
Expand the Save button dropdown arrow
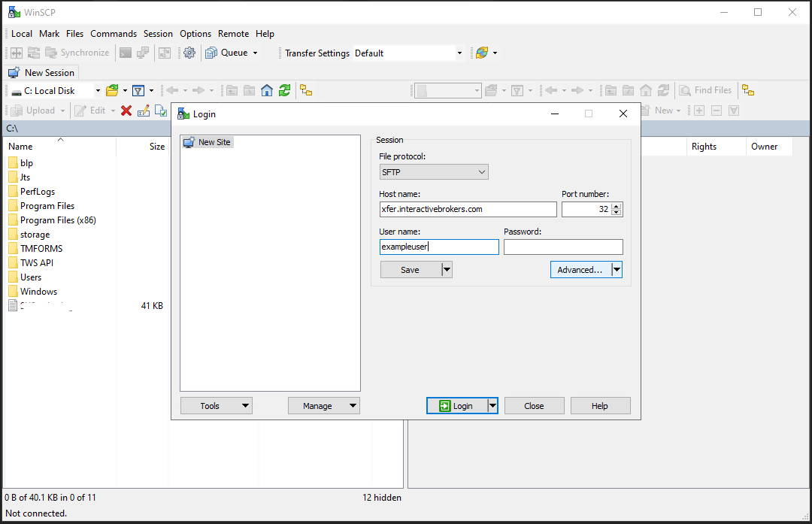coord(447,270)
